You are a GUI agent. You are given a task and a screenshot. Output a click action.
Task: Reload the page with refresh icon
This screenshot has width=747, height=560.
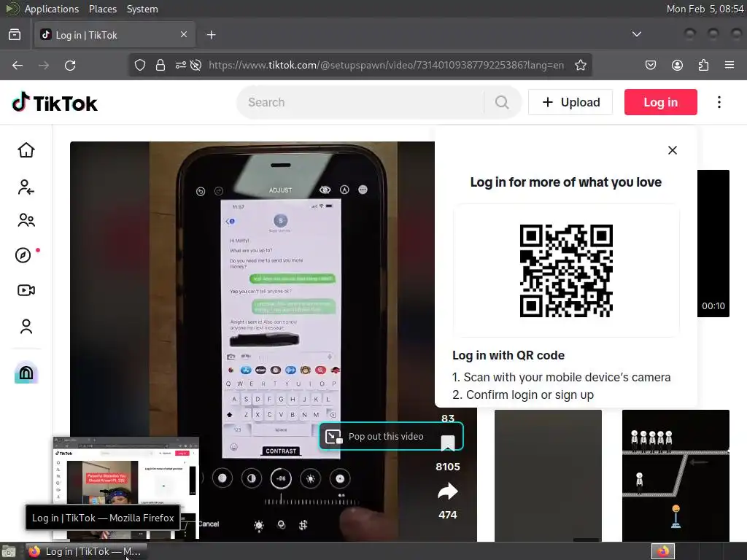(70, 65)
